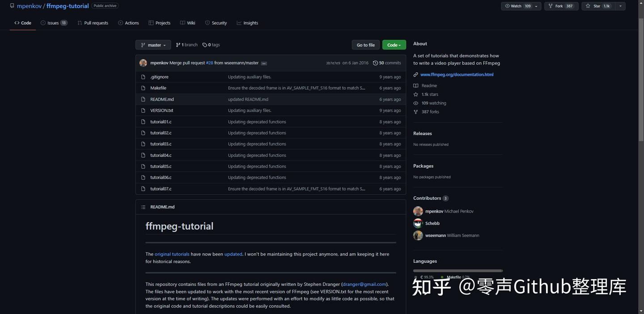
Task: Open the Star count dropdown arrow
Action: pos(620,6)
